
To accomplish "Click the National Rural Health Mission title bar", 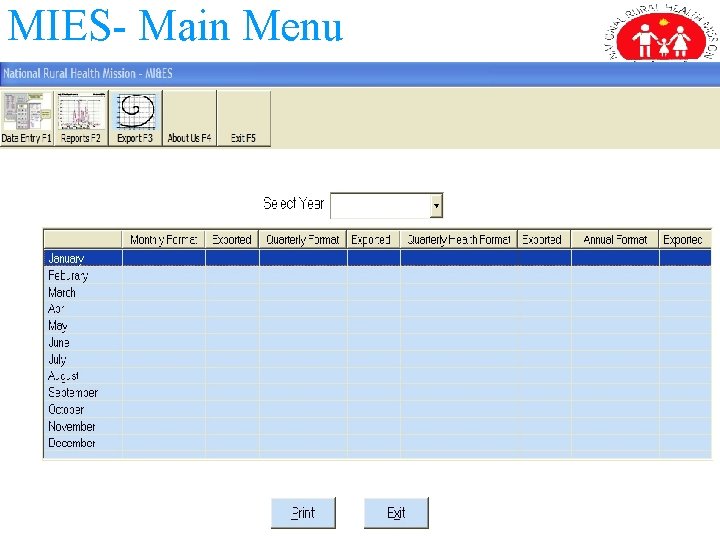I will pos(360,74).
